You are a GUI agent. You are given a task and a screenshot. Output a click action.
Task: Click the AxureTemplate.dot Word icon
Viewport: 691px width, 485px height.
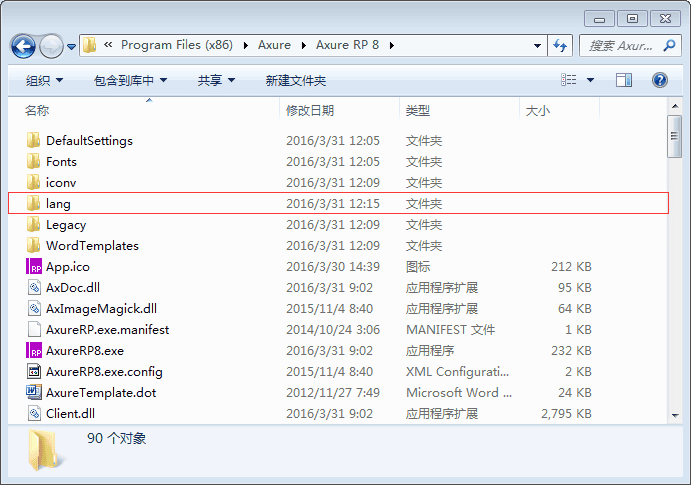pos(34,392)
